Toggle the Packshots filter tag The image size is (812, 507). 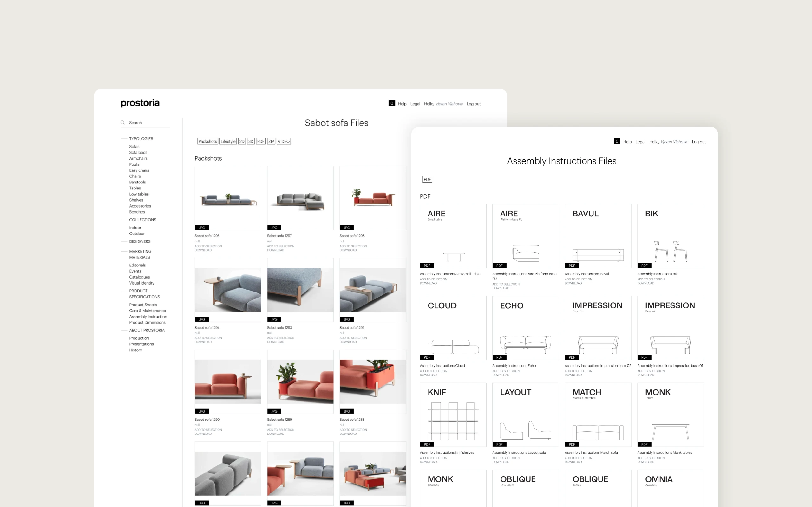207,142
